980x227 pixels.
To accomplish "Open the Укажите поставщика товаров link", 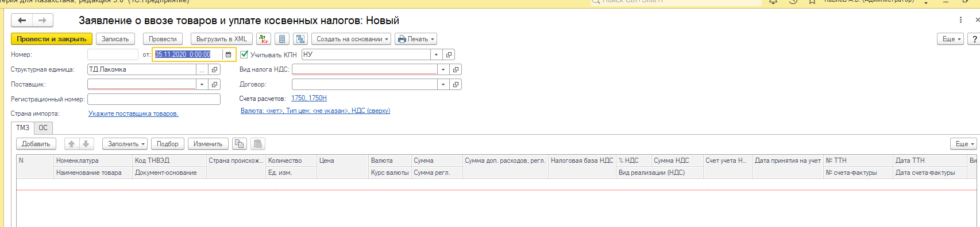I will click(133, 113).
